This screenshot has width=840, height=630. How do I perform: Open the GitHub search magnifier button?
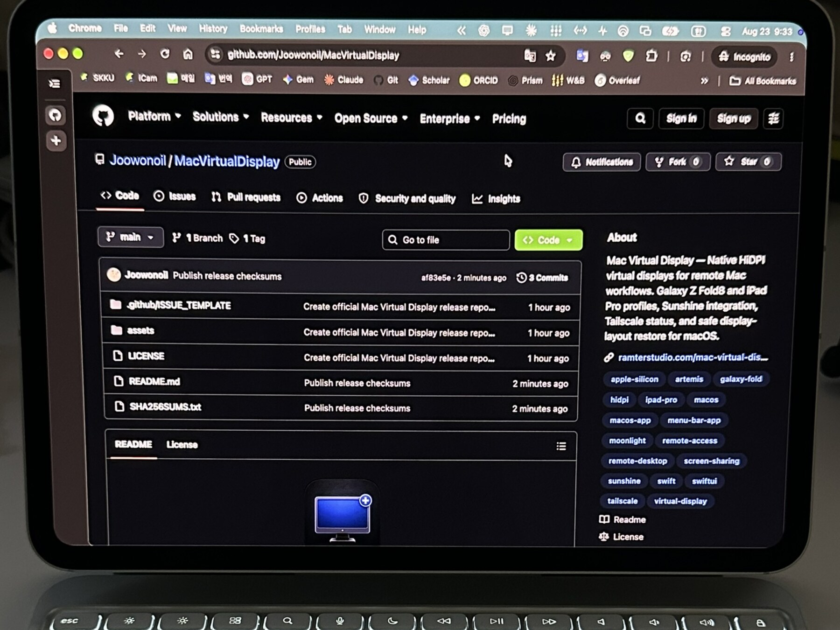point(640,119)
